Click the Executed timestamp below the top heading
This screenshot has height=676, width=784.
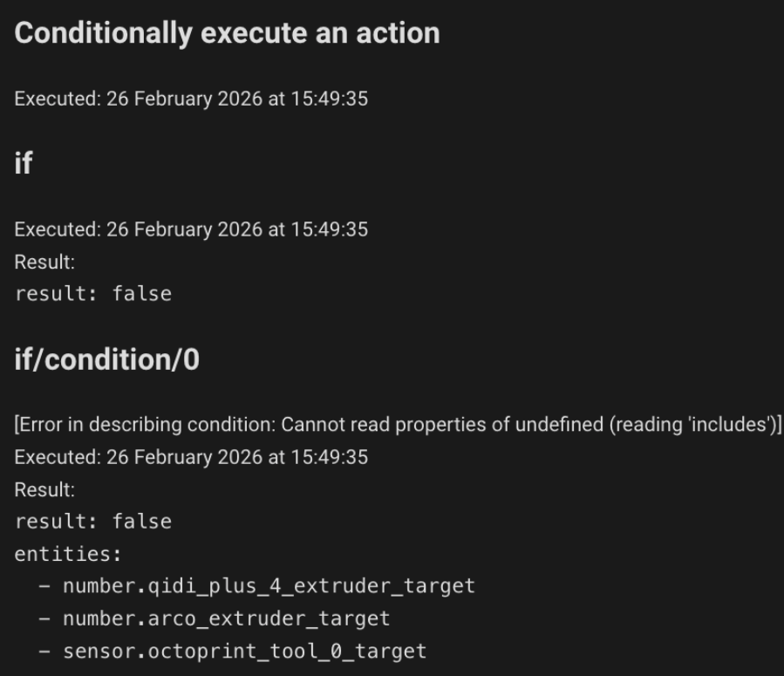191,99
